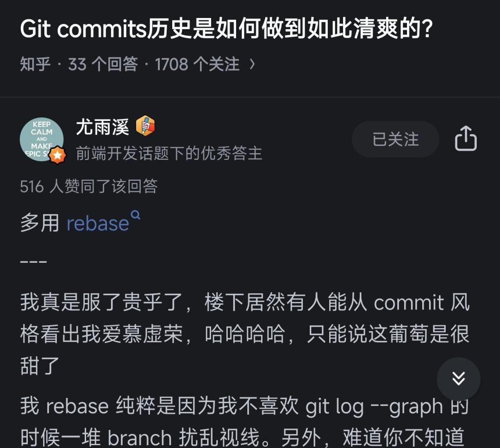Toggle follow state for this answerer

pyautogui.click(x=395, y=139)
